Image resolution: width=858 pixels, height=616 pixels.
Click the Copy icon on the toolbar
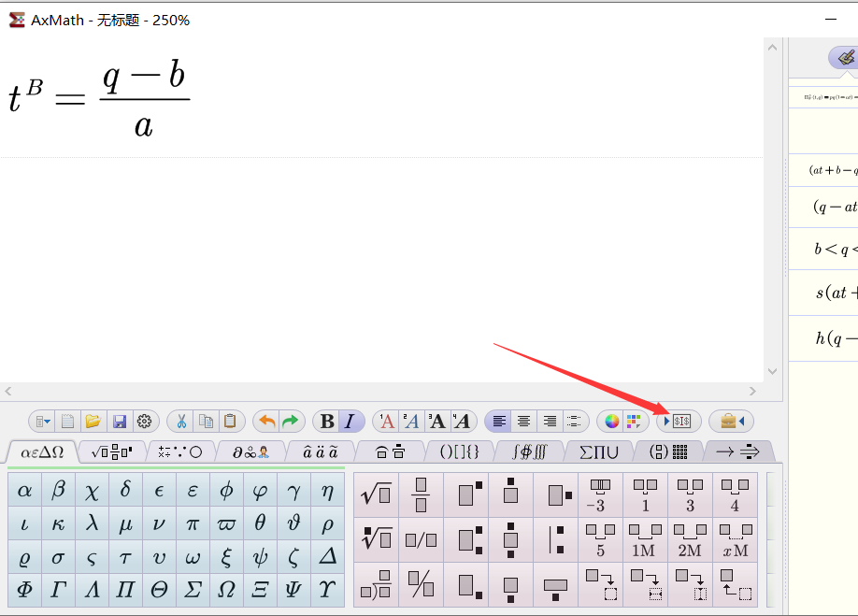207,421
